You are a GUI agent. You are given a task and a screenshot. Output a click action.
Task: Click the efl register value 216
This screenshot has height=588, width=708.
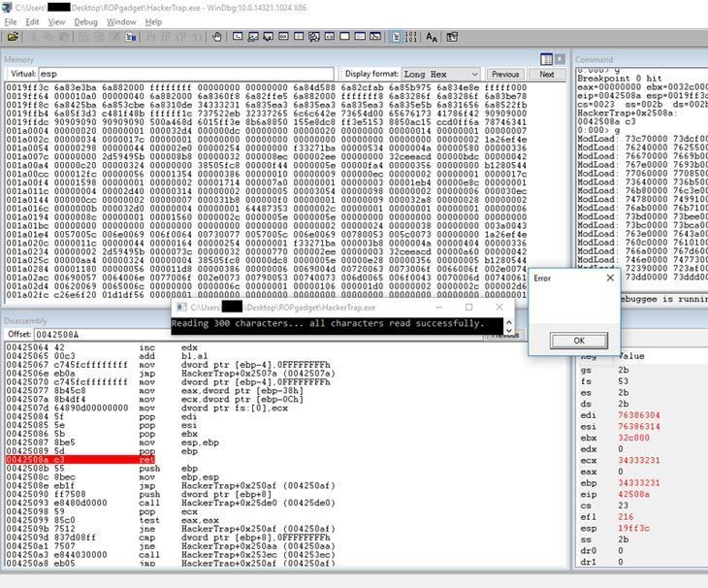[x=626, y=517]
